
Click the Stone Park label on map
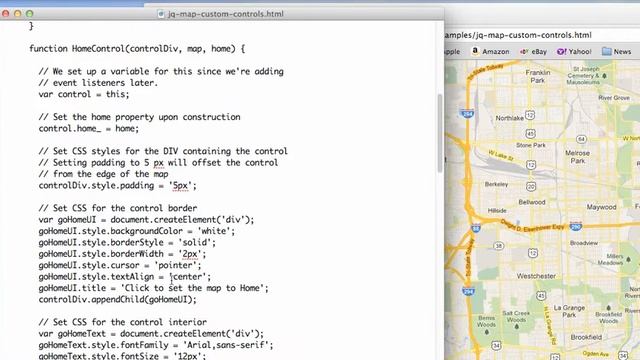point(531,145)
